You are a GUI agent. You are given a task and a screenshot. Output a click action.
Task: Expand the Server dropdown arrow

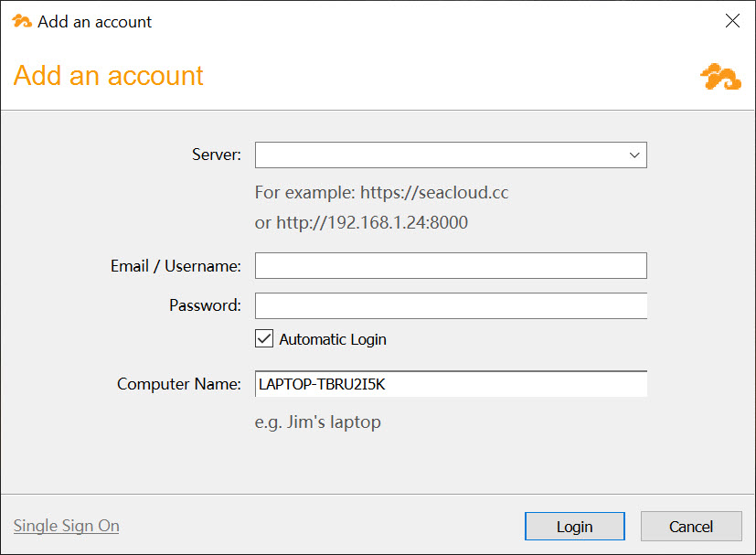tap(634, 155)
